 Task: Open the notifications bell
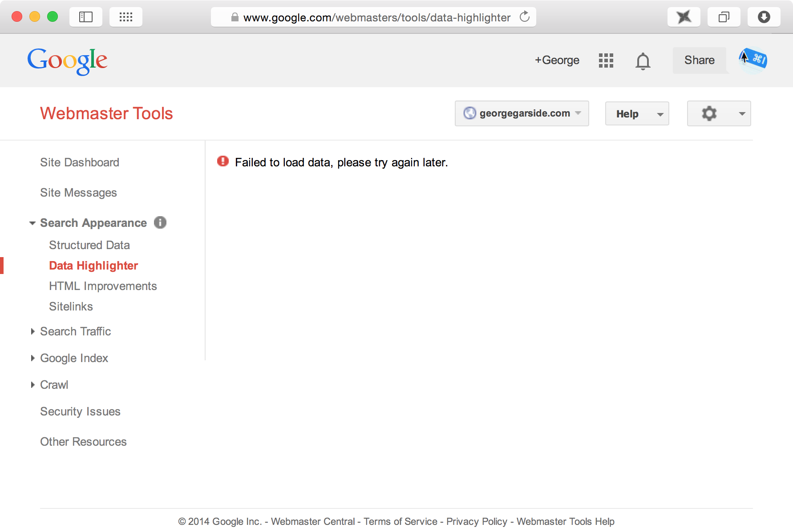643,61
